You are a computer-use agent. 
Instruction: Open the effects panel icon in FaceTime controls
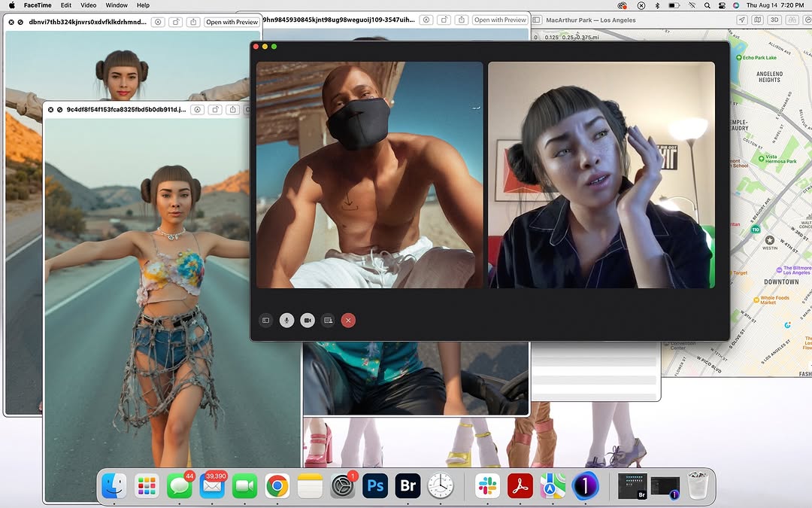tap(328, 320)
